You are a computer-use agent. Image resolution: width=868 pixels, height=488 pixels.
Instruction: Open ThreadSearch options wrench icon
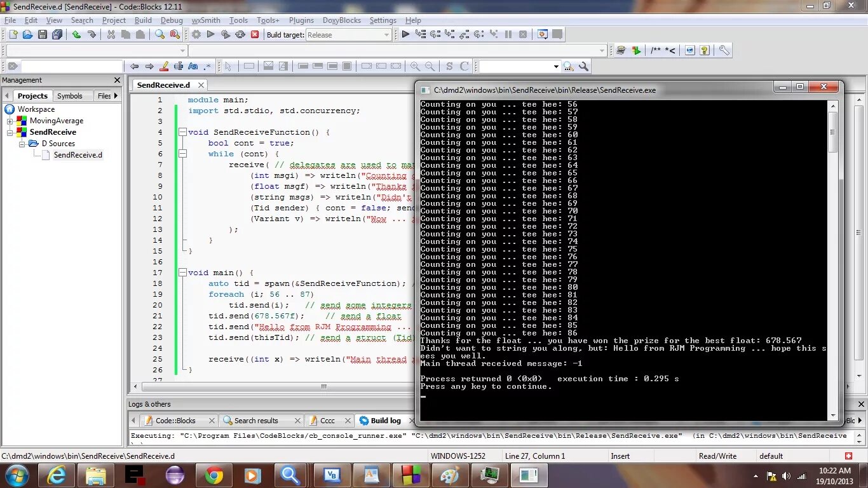click(583, 66)
